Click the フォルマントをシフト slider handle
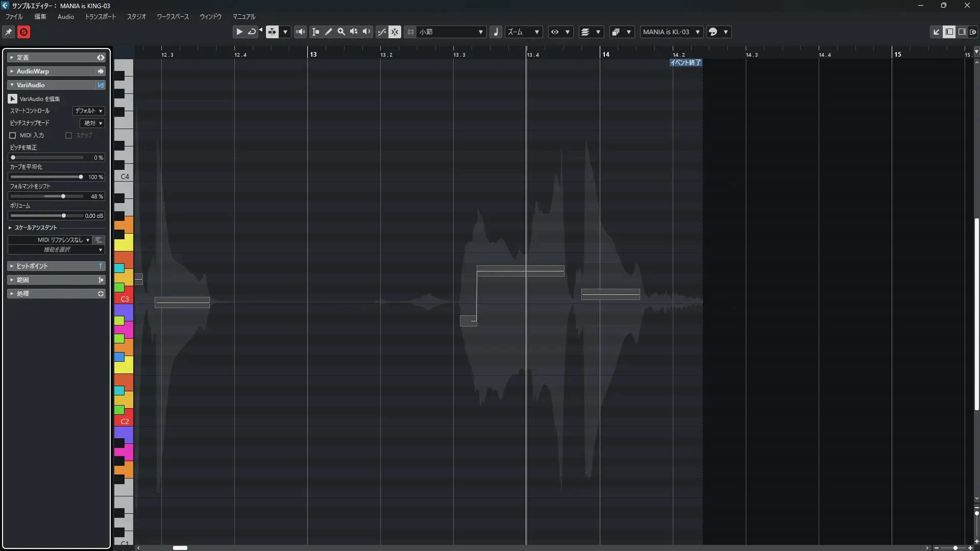 point(63,196)
